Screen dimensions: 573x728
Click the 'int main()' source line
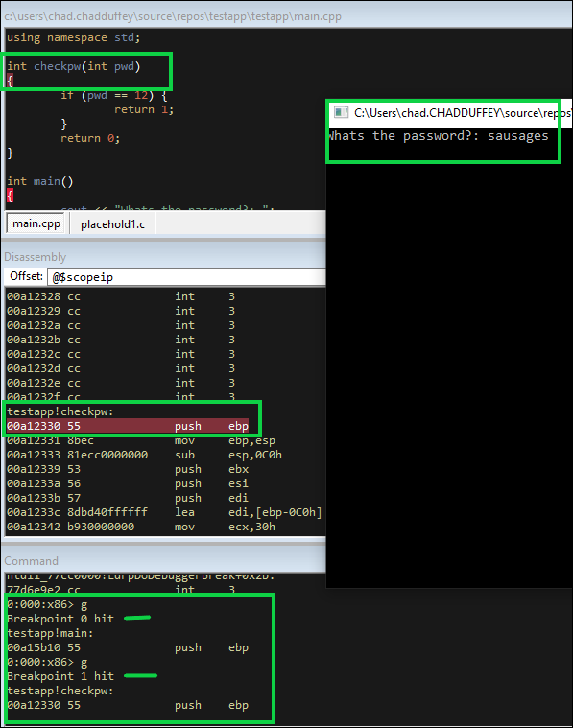[x=40, y=181]
